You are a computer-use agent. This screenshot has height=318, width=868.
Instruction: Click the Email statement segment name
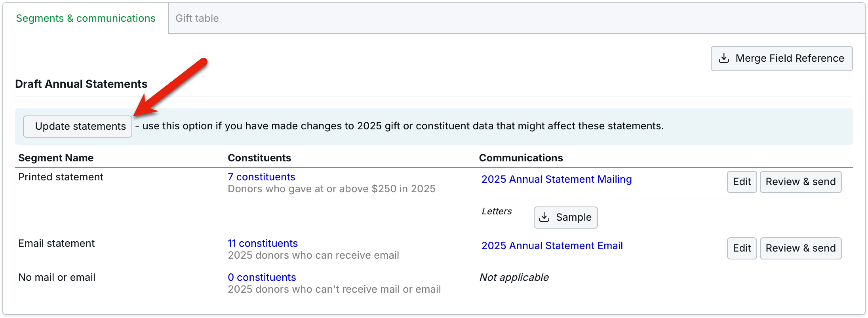point(57,243)
